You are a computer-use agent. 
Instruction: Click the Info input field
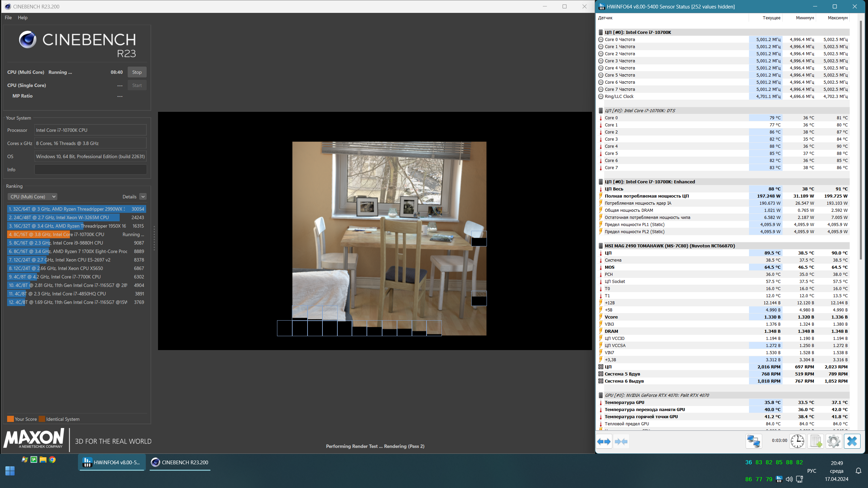[91, 170]
